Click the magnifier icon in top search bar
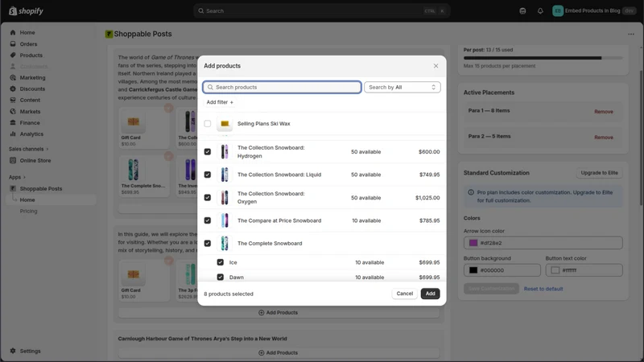This screenshot has height=362, width=644. pyautogui.click(x=200, y=11)
